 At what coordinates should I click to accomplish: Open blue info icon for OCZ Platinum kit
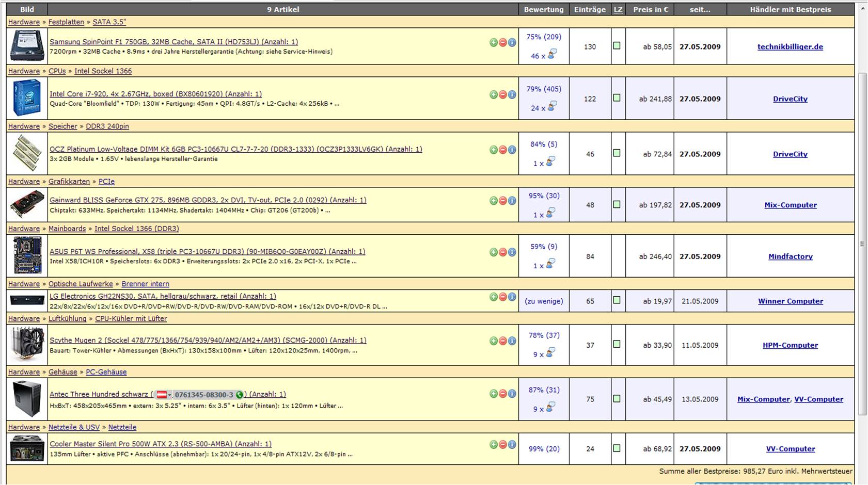(x=512, y=150)
